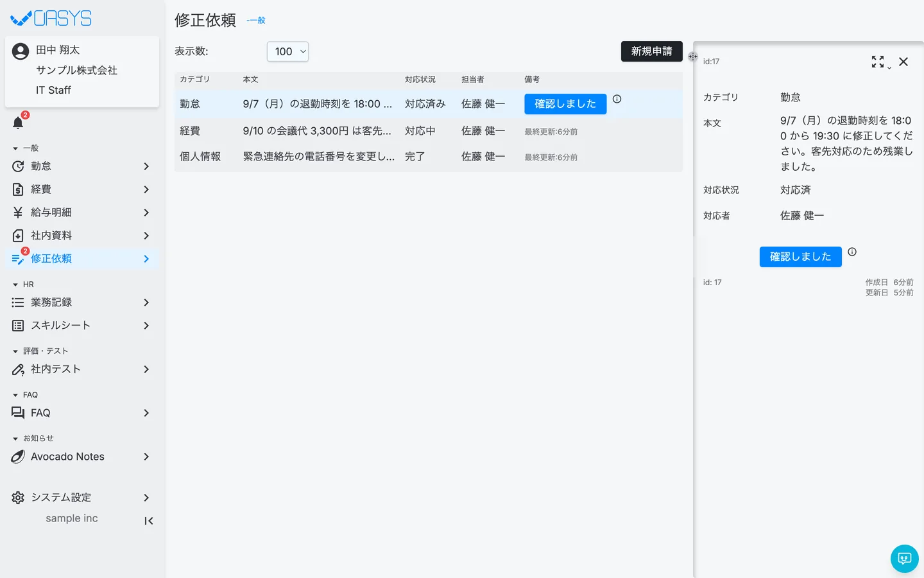This screenshot has width=924, height=578.
Task: Select the 個人情報 row in the table
Action: [429, 157]
